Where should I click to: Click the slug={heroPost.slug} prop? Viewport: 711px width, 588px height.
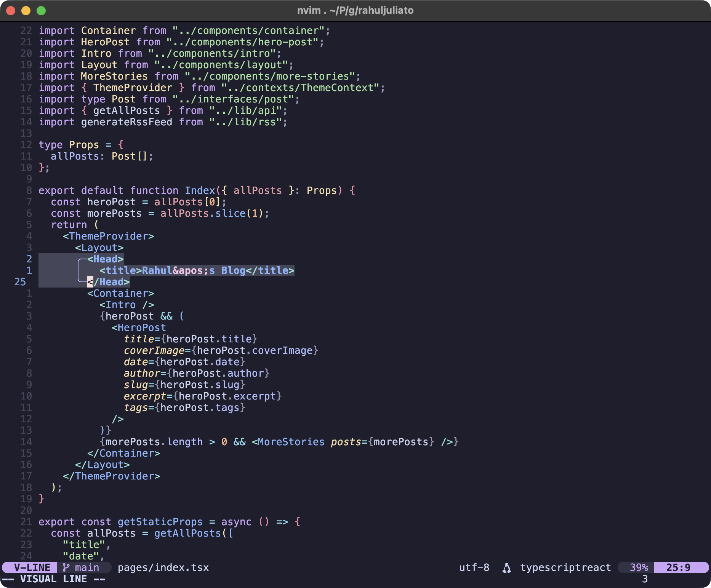tap(184, 385)
